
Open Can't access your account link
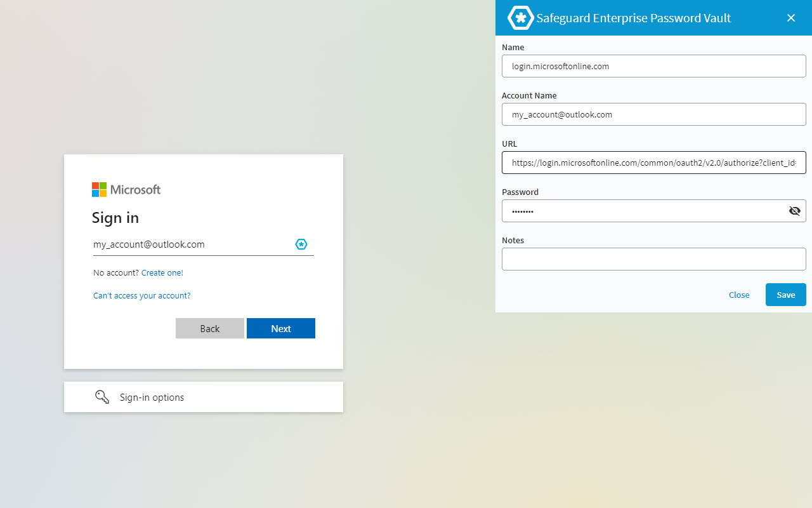click(x=142, y=295)
